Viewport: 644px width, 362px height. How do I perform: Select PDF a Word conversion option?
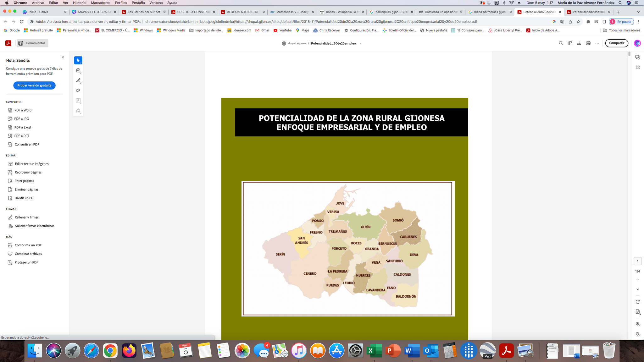click(23, 110)
